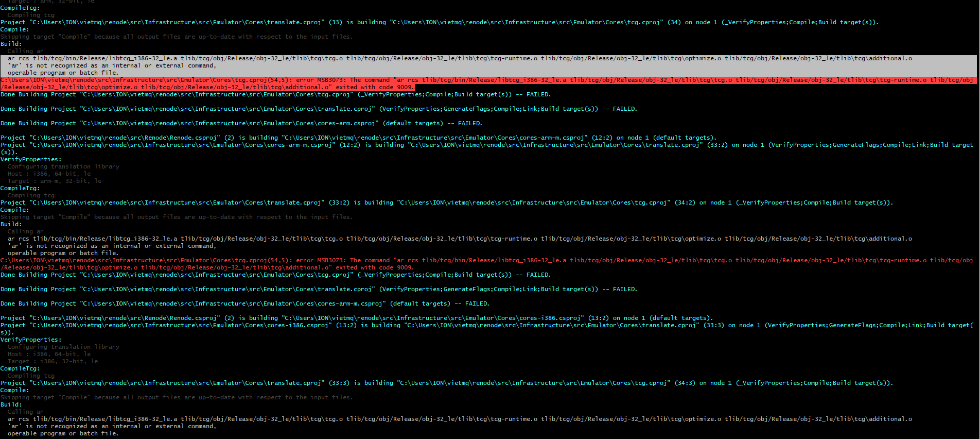The width and height of the screenshot is (980, 439).
Task: Click the line building cores-i386.csproj (13:2)
Action: click(357, 318)
